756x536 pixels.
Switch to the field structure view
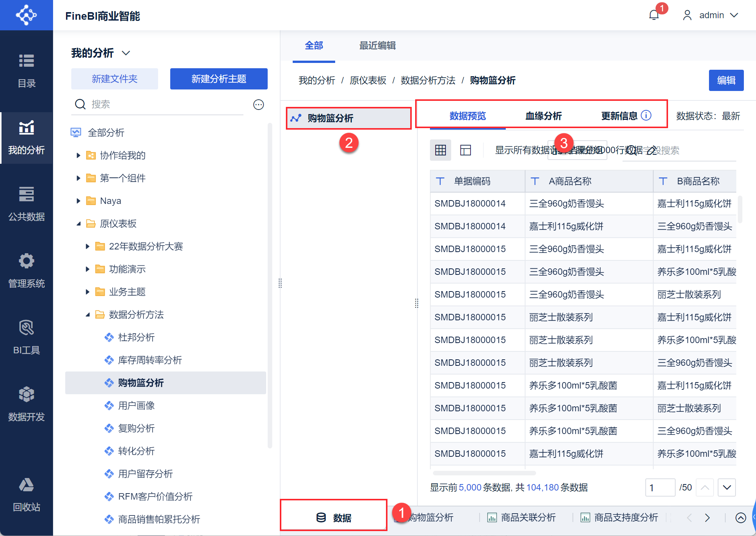(466, 150)
